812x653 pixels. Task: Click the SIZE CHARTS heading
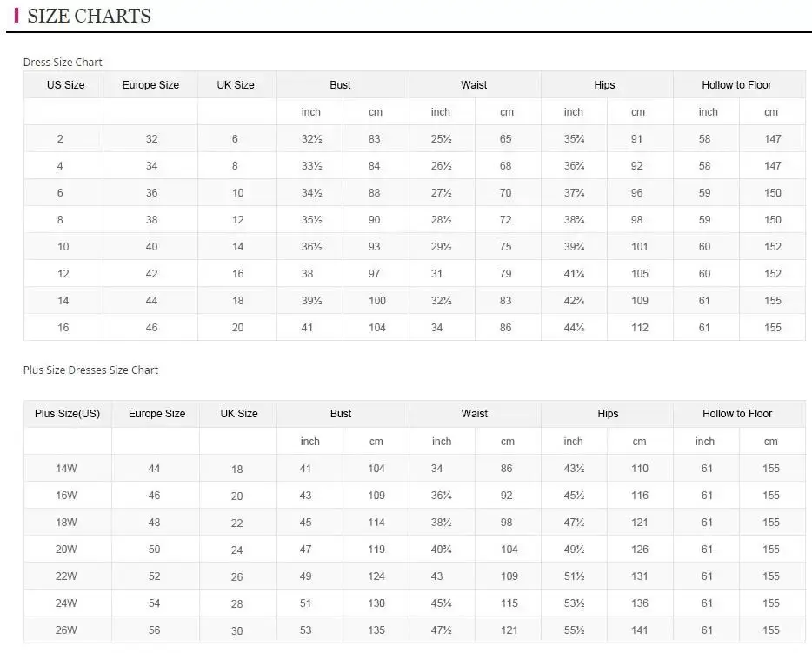click(x=89, y=16)
